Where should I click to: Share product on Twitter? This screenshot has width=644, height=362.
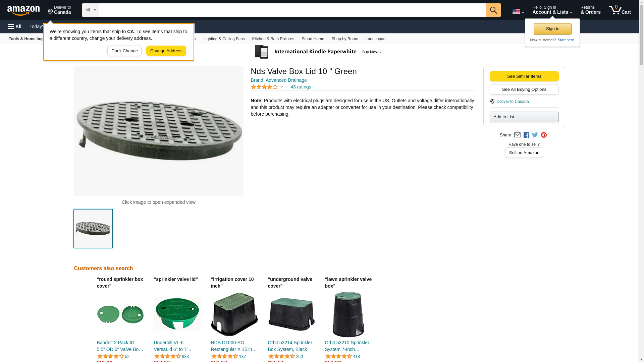point(535,135)
